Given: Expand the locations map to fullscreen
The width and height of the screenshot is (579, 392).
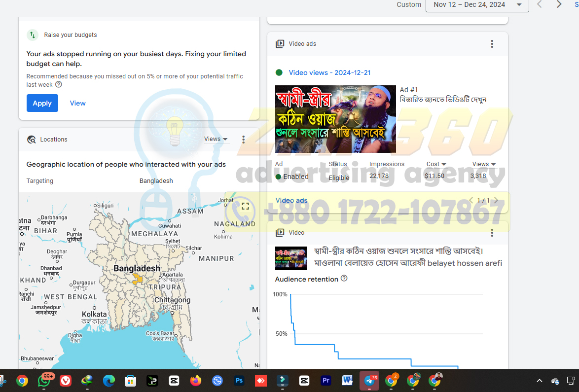Looking at the screenshot, I should (x=245, y=206).
